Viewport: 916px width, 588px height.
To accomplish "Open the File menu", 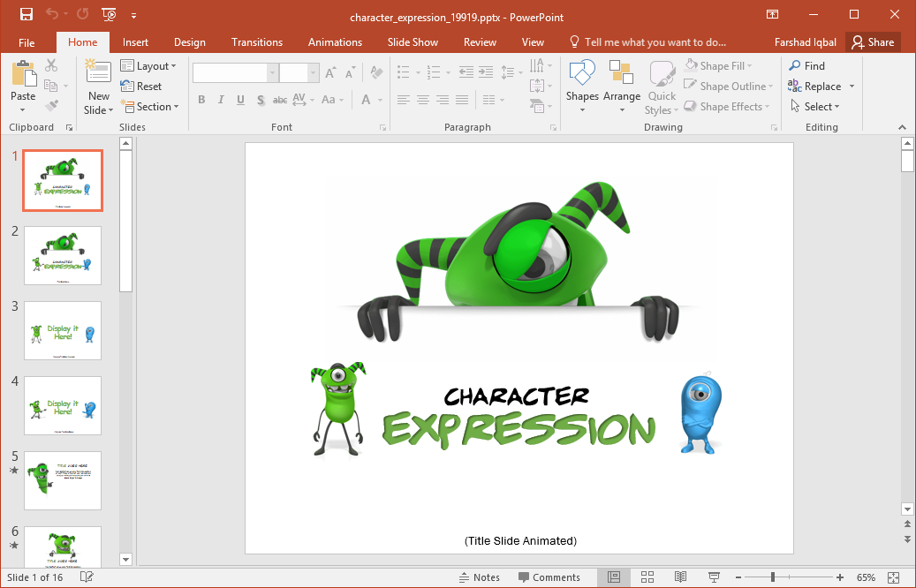I will tap(26, 42).
